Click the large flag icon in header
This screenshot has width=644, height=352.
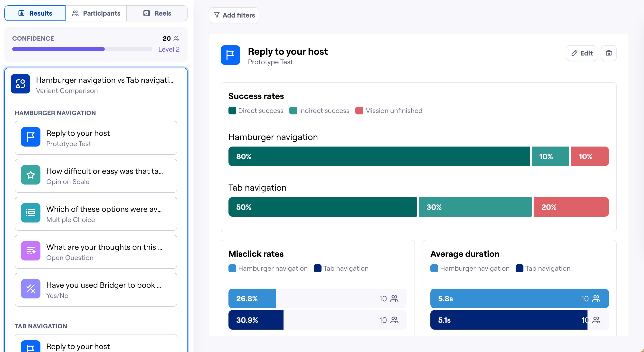point(230,55)
